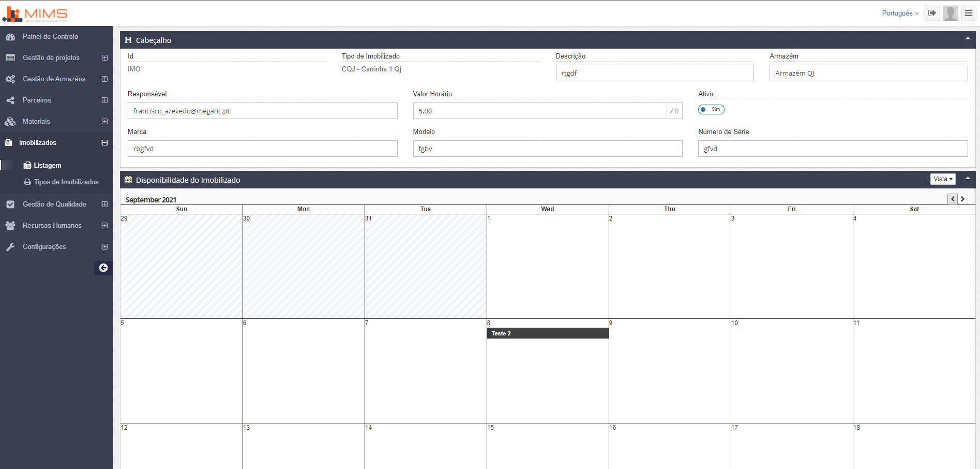Image resolution: width=980 pixels, height=469 pixels.
Task: Click the Marca input field
Action: (263, 149)
